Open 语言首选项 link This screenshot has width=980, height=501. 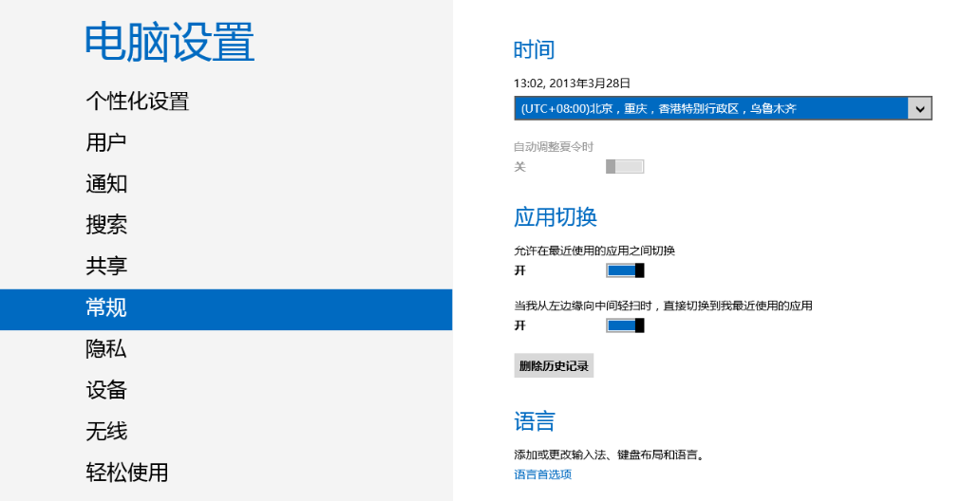[x=542, y=474]
